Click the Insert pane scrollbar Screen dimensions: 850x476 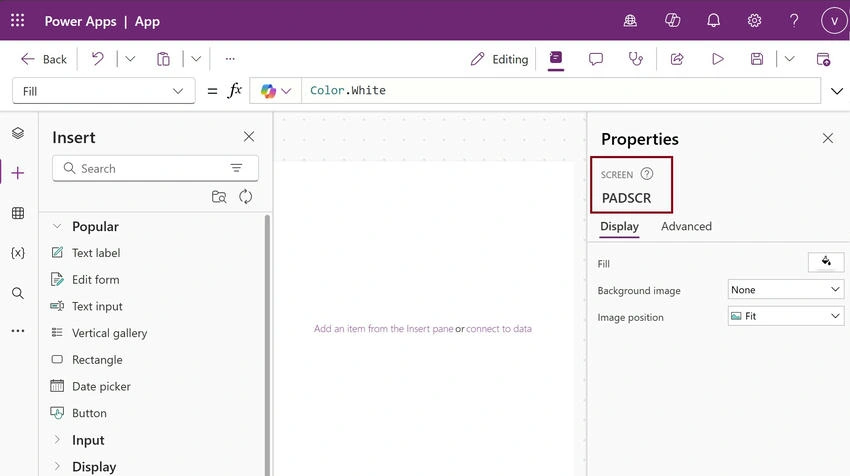click(x=267, y=345)
